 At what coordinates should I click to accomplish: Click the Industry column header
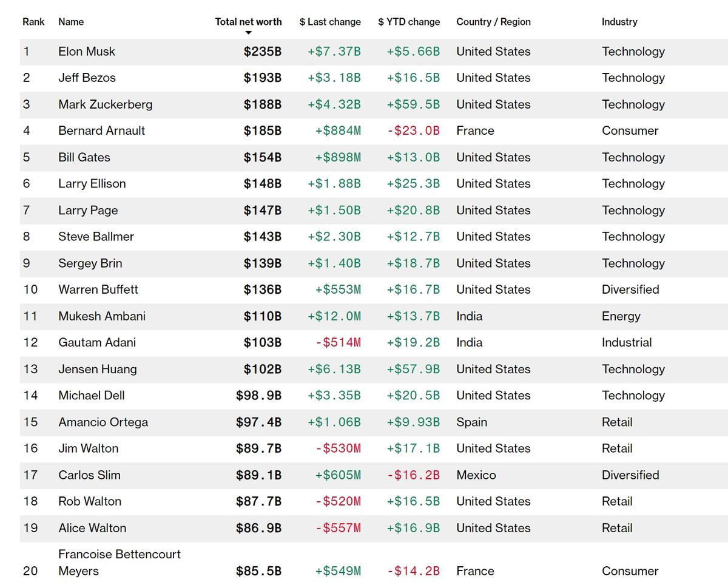[x=619, y=22]
